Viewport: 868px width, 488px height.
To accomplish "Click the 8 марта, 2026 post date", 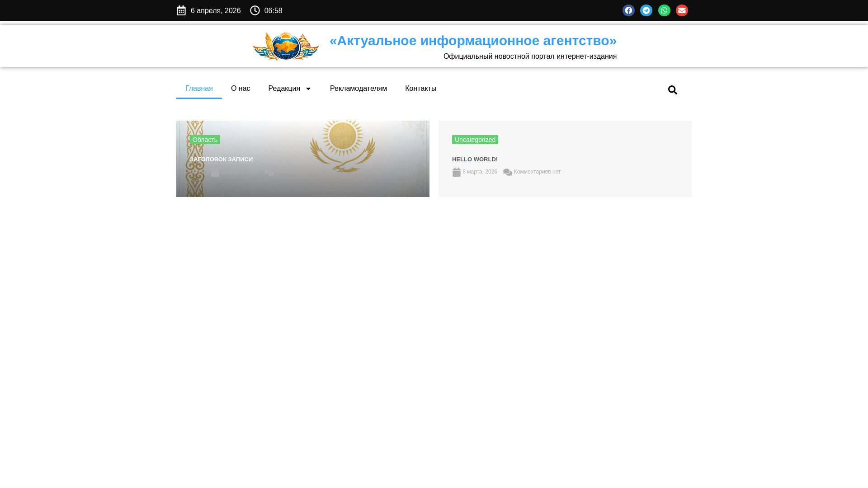I will (x=480, y=172).
